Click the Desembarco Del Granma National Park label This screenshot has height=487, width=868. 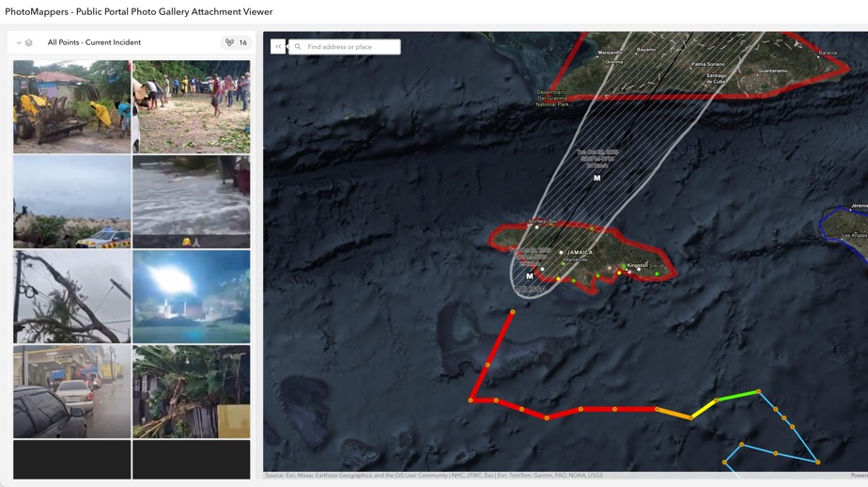pyautogui.click(x=552, y=98)
